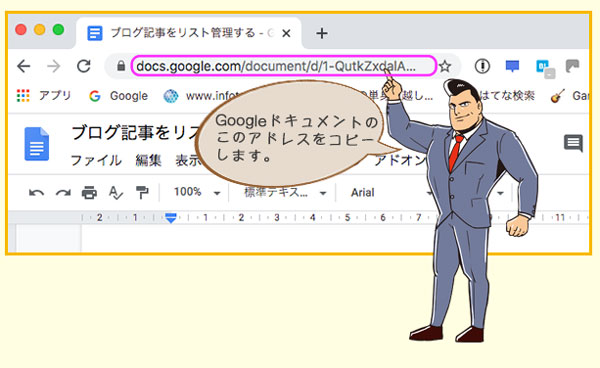Screen dimensions: 600x368
Task: Click the lock icon in the address bar
Action: pyautogui.click(x=121, y=66)
